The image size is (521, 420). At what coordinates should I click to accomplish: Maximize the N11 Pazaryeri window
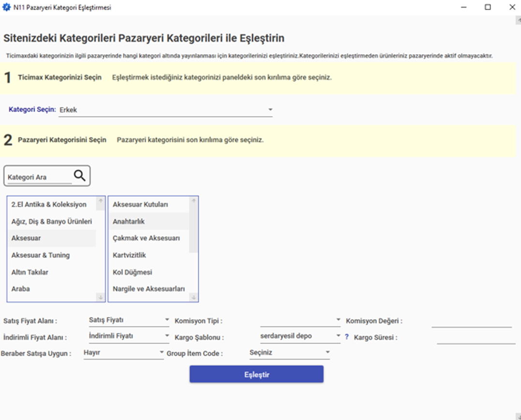click(488, 7)
